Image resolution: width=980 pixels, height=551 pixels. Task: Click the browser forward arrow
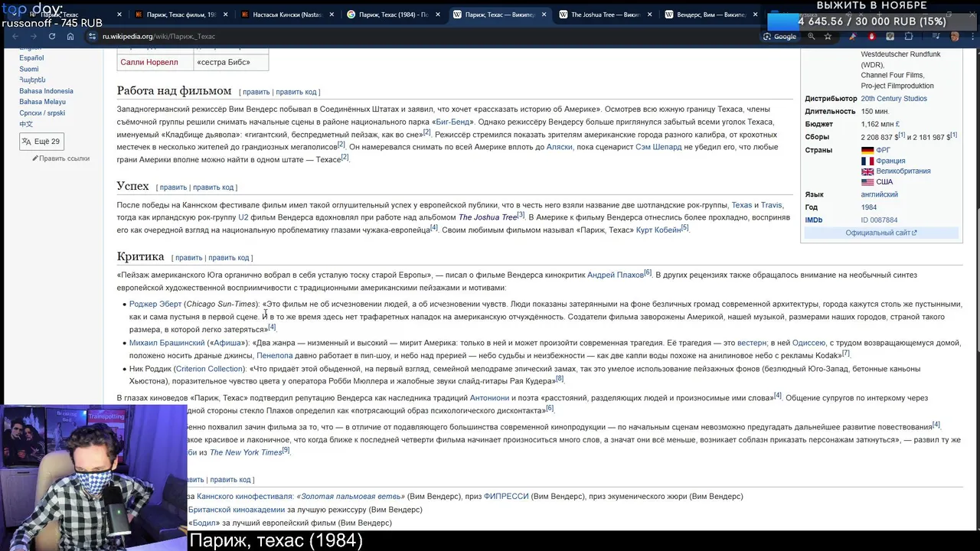coord(34,36)
